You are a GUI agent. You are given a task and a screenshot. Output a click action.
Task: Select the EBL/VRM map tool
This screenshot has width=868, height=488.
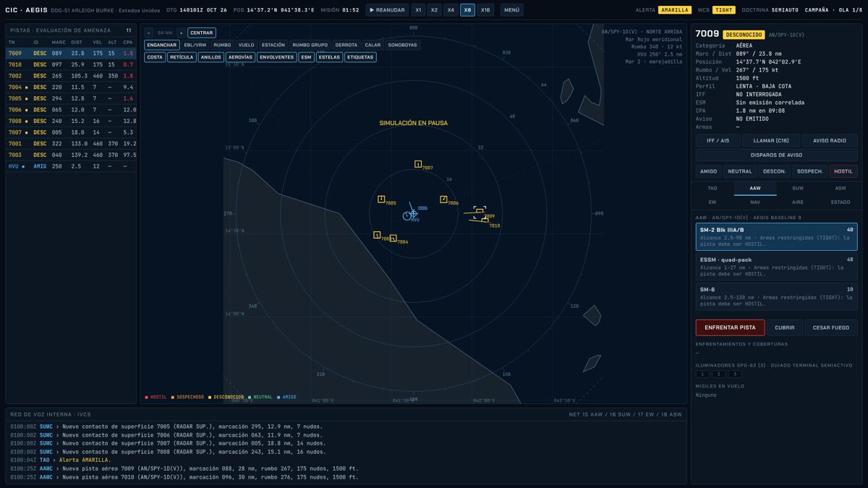[195, 45]
